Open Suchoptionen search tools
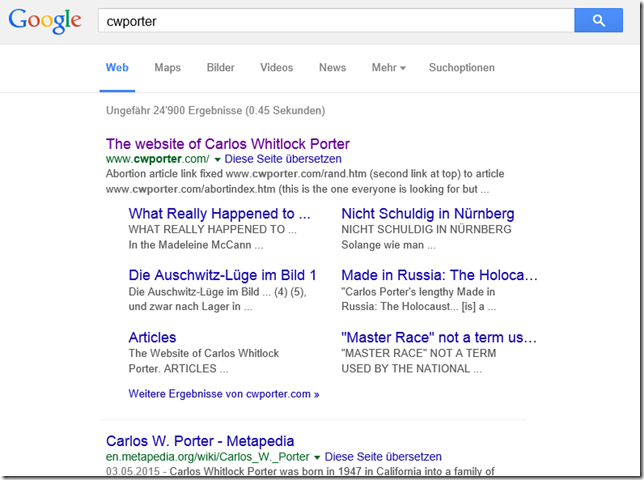The width and height of the screenshot is (644, 480). pos(461,68)
